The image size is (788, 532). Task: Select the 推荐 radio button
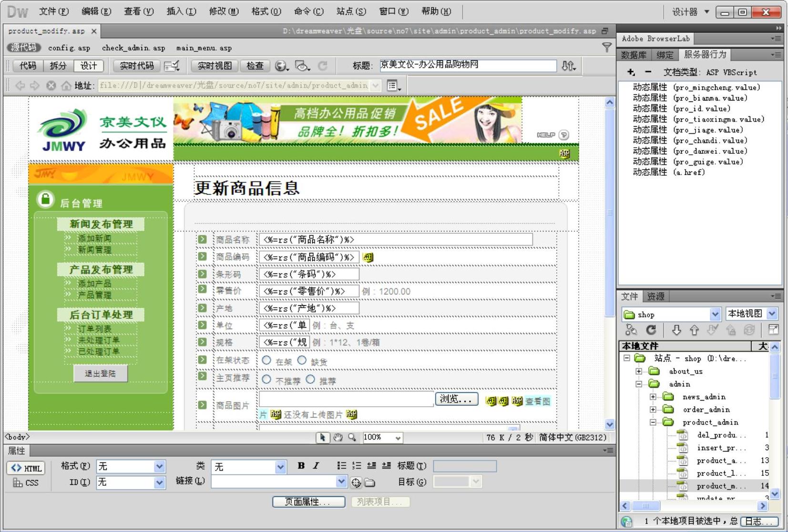(310, 380)
